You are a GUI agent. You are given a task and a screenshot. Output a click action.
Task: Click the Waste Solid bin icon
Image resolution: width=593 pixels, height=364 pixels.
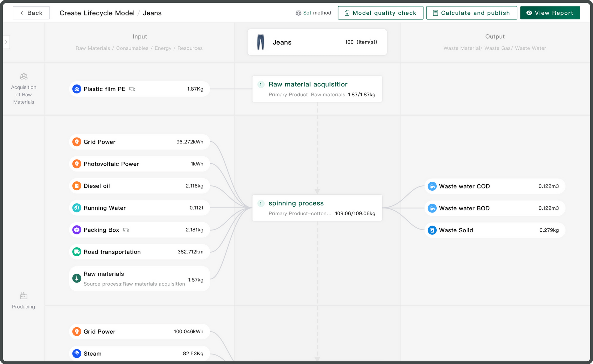[432, 230]
